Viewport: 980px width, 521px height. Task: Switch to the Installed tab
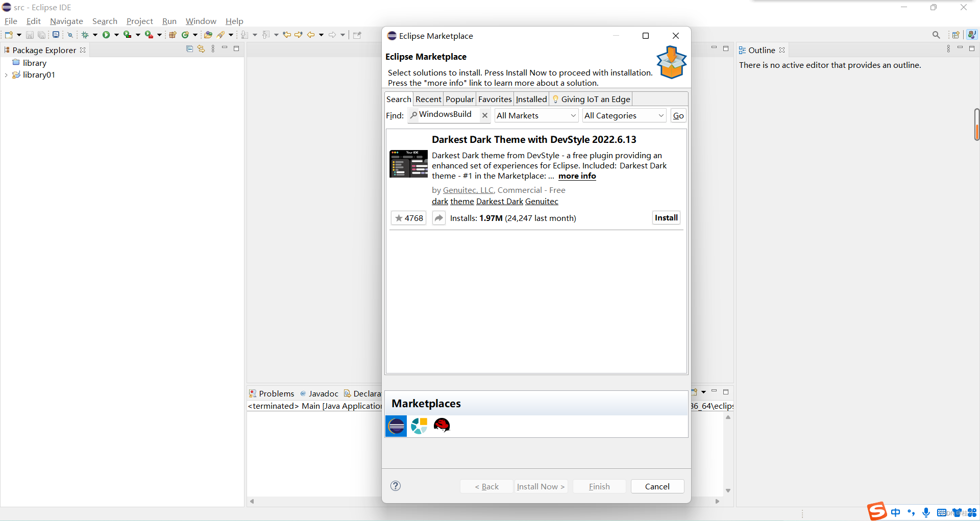pos(531,99)
